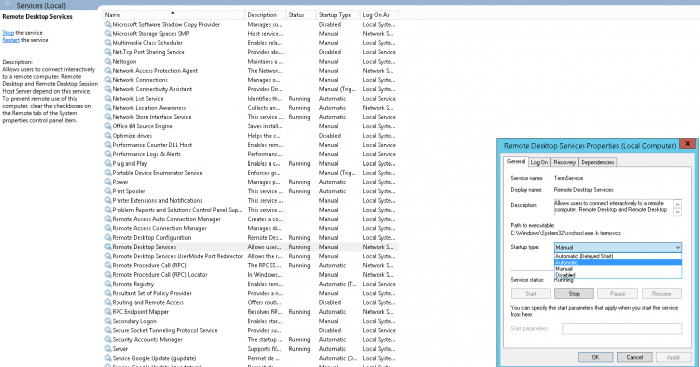Viewport: 700px width, 367px height.
Task: Click the Power service gear icon
Action: click(108, 182)
